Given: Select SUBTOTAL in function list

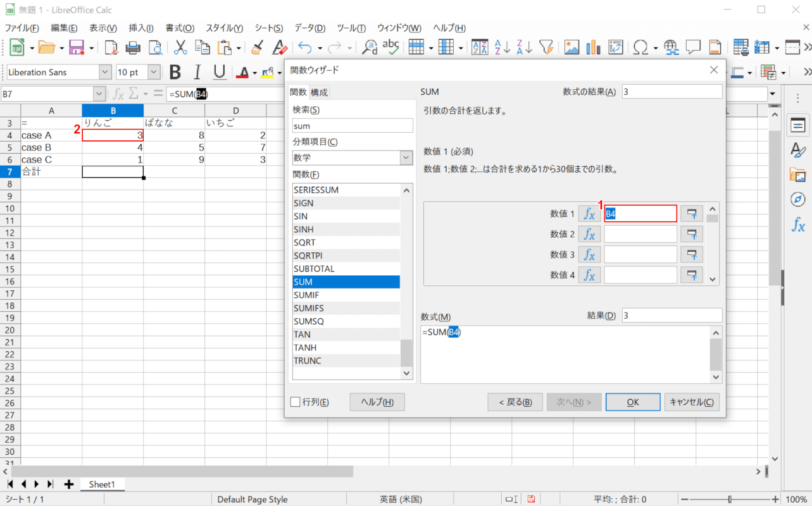Looking at the screenshot, I should tap(346, 269).
